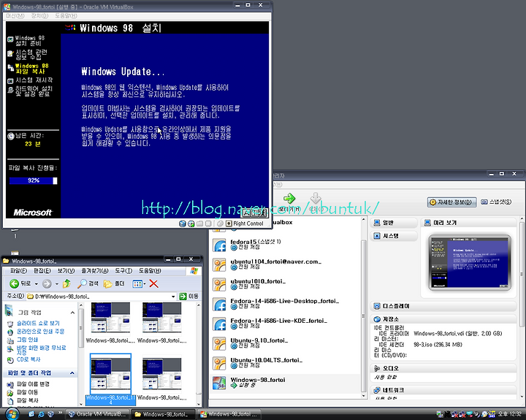Click the 자세한 정보(D) details button
Screen dimensions: 526x420
(x=452, y=202)
